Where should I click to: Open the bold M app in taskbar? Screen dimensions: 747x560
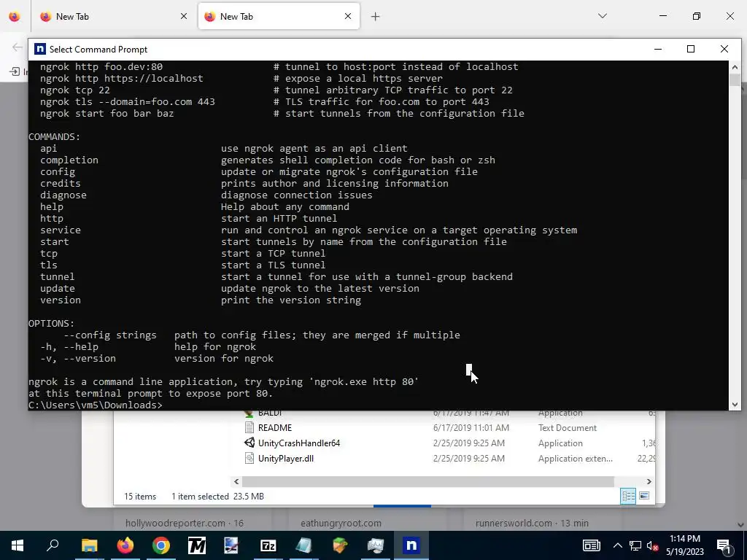[x=197, y=545]
